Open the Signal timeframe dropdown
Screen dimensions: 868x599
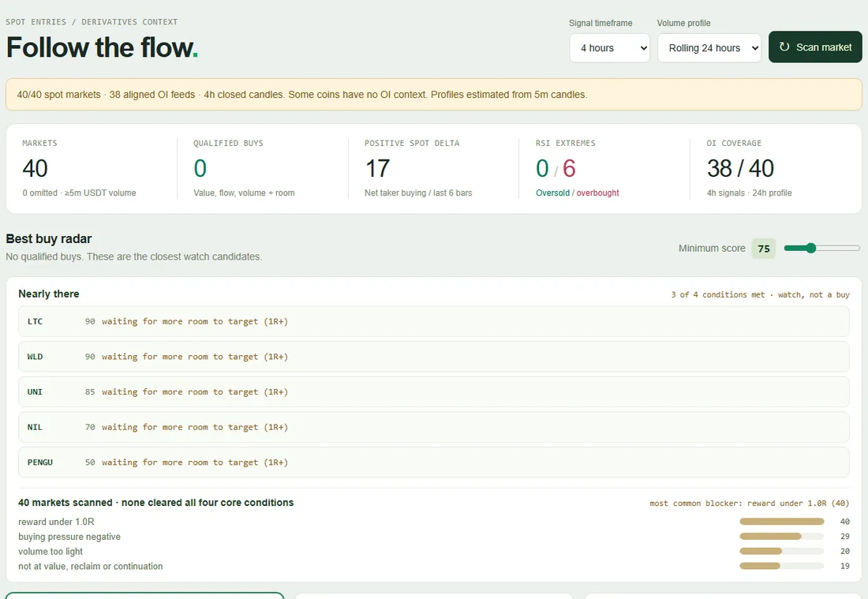[x=609, y=48]
